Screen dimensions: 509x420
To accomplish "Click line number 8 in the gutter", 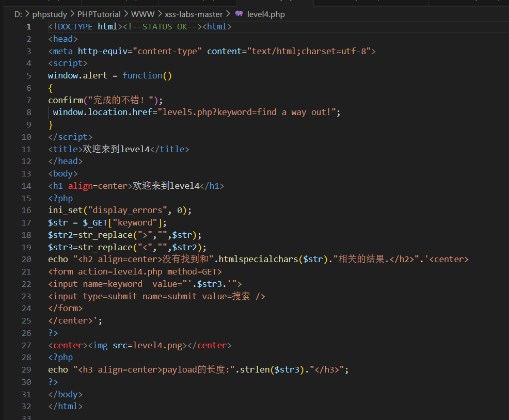I will click(x=29, y=112).
